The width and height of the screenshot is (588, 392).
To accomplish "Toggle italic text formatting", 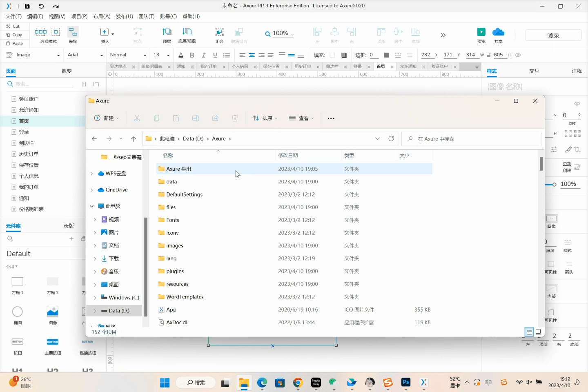I will [203, 55].
